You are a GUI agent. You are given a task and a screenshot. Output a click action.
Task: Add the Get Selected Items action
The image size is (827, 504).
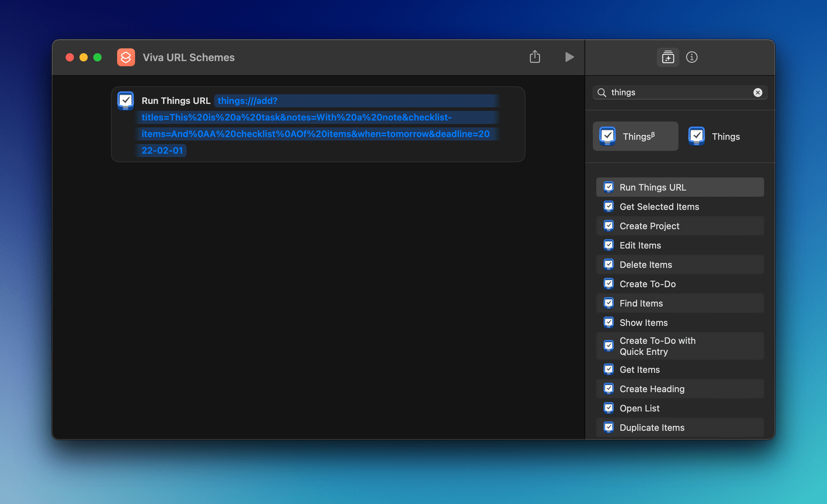[x=680, y=207]
